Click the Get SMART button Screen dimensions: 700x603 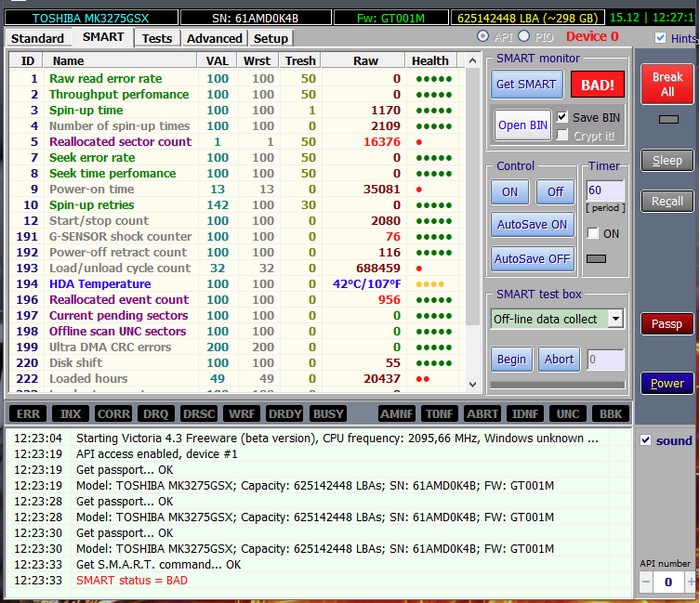pos(525,84)
